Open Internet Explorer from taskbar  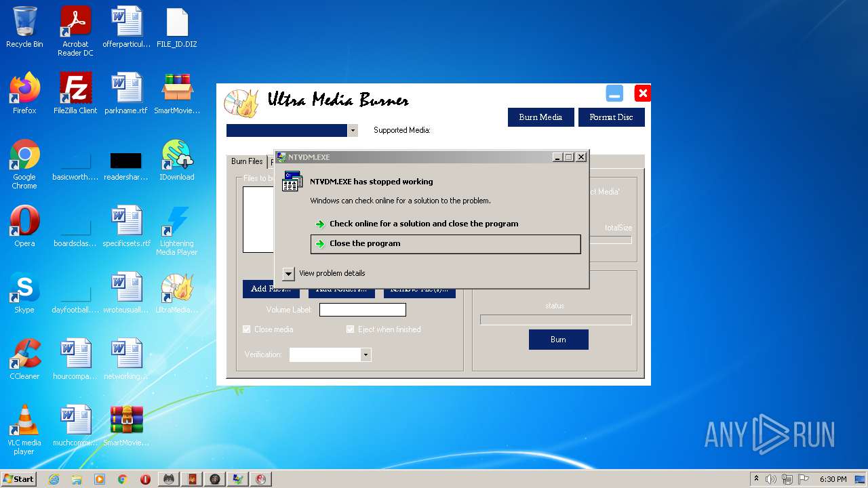pos(54,479)
